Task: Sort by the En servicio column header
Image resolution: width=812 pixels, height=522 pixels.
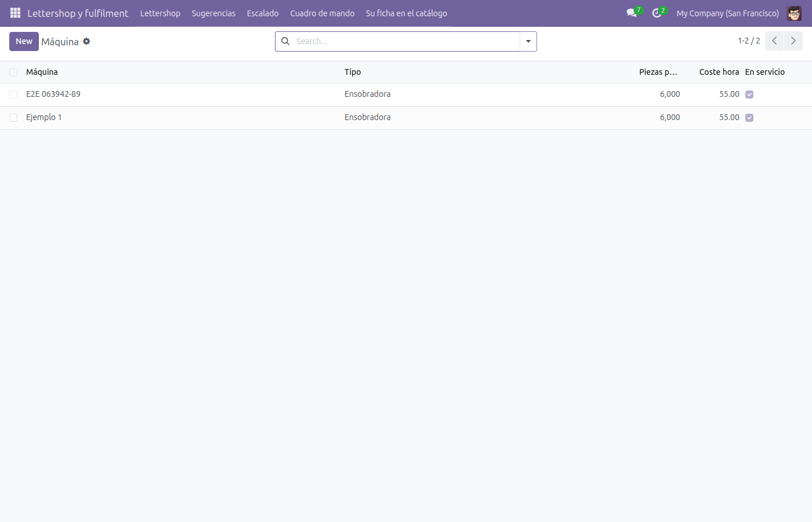Action: tap(765, 72)
